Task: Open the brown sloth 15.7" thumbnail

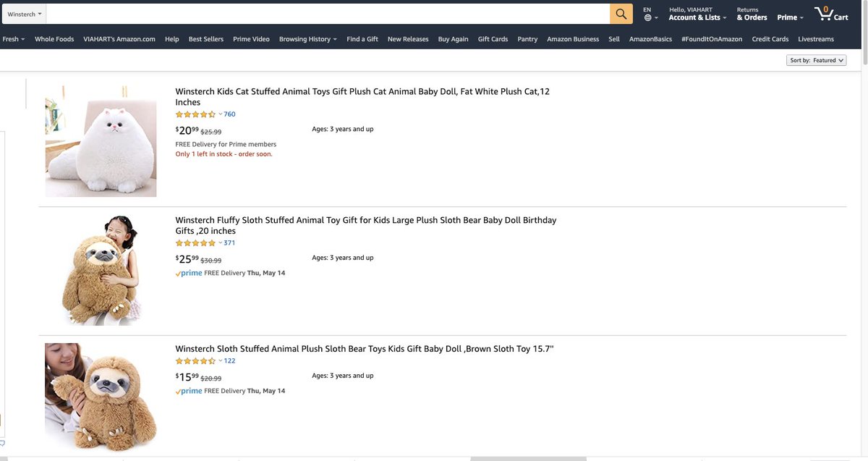Action: click(x=101, y=398)
